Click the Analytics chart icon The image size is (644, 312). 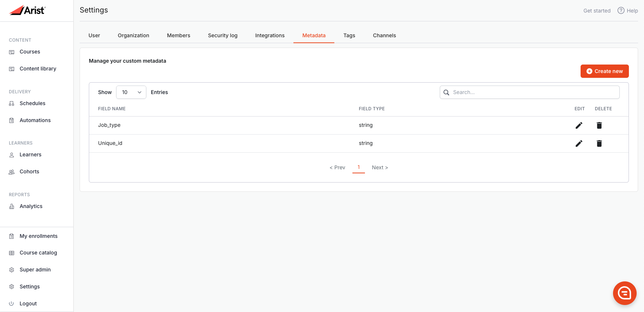(x=12, y=207)
